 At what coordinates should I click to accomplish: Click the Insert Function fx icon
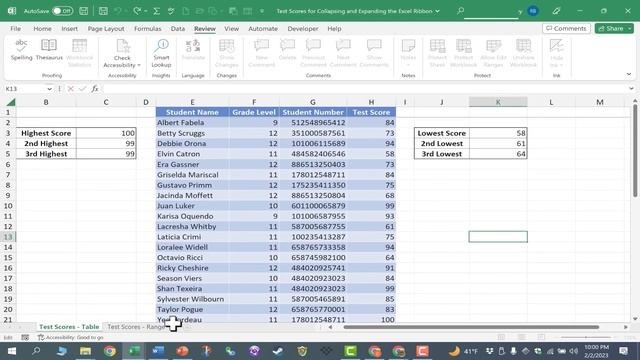click(95, 89)
